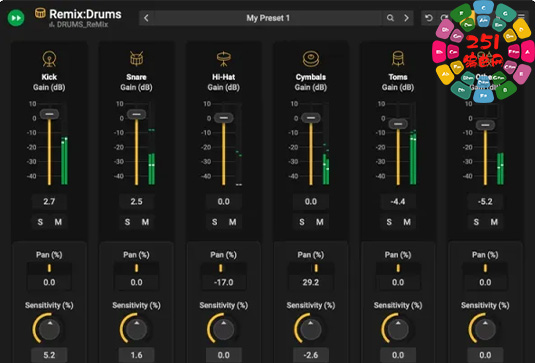Solo the Other channel
Viewport: 535px width, 363px height.
pyautogui.click(x=476, y=222)
